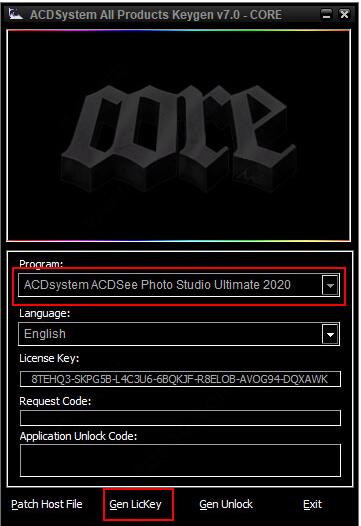The image size is (361, 526).
Task: Click the License Key field
Action: click(x=180, y=379)
